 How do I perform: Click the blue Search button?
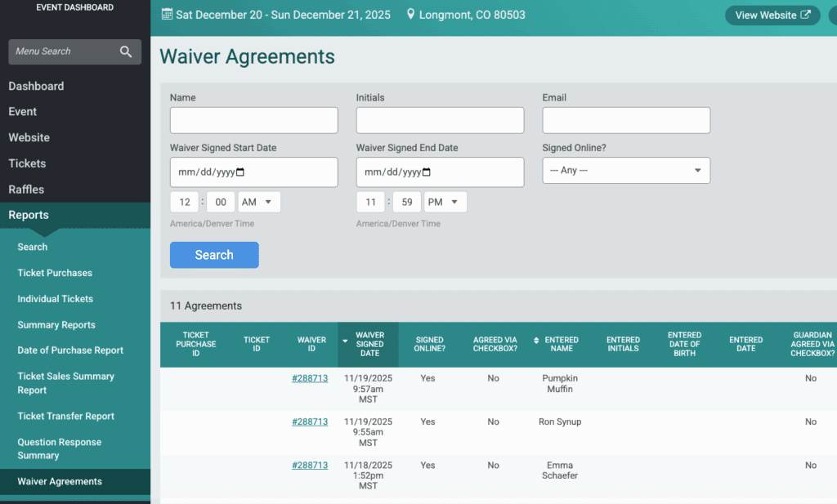(214, 255)
